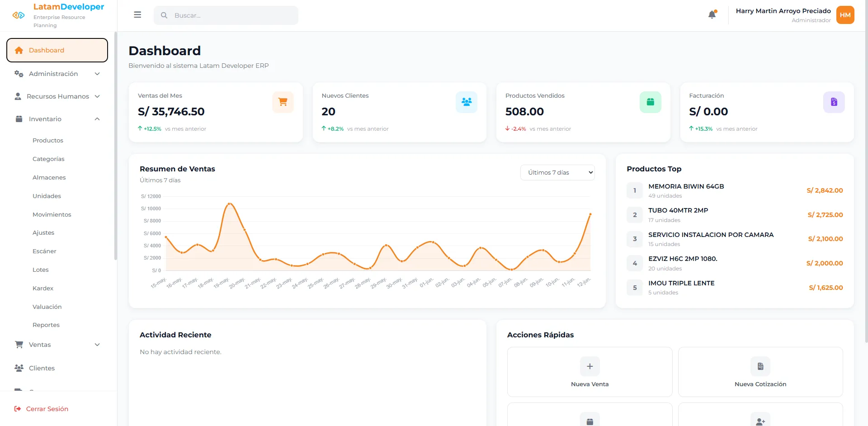868x426 pixels.
Task: Click the Harry Martin Arroyo Preciado name
Action: click(783, 11)
